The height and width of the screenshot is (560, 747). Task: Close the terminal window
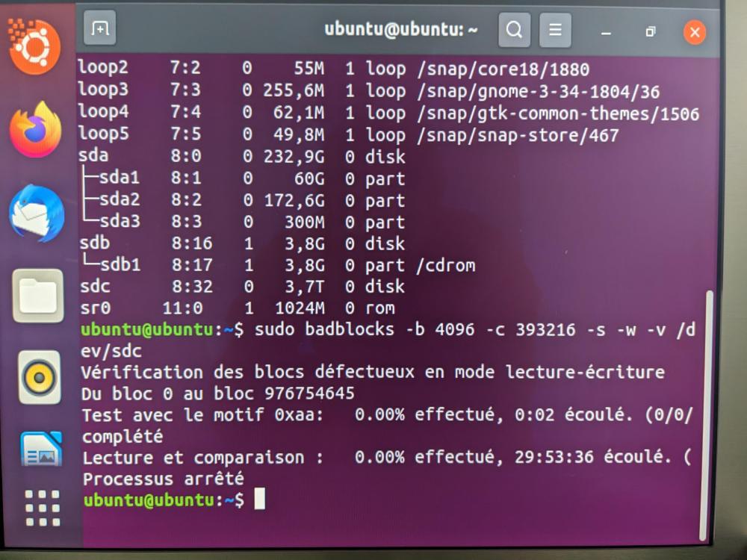[x=695, y=32]
